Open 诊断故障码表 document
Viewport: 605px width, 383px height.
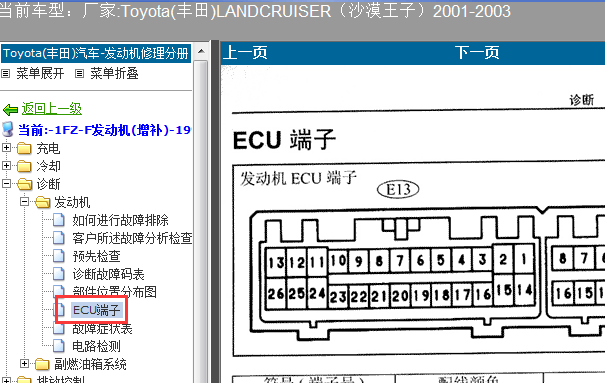[x=108, y=274]
